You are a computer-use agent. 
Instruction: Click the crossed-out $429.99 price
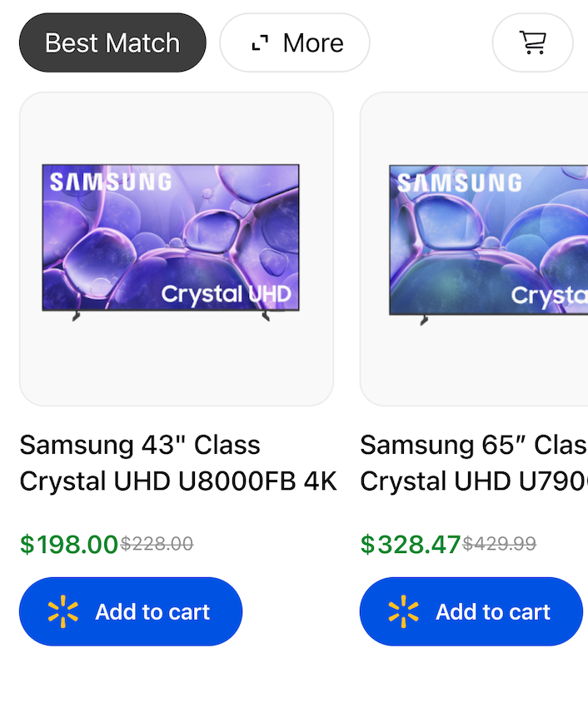[x=499, y=545]
